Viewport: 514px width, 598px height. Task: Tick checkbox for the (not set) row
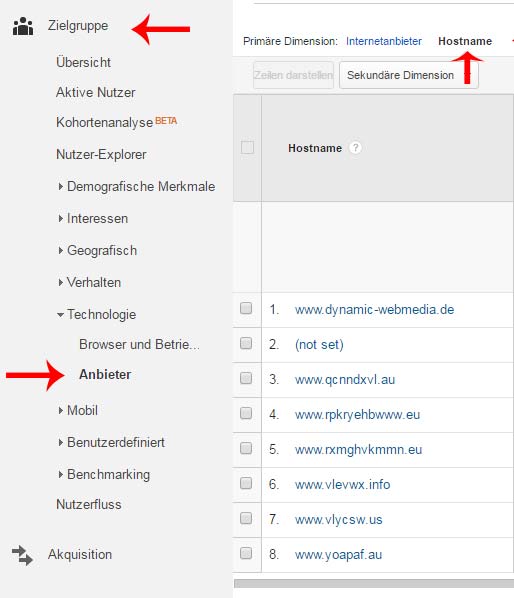pyautogui.click(x=246, y=343)
